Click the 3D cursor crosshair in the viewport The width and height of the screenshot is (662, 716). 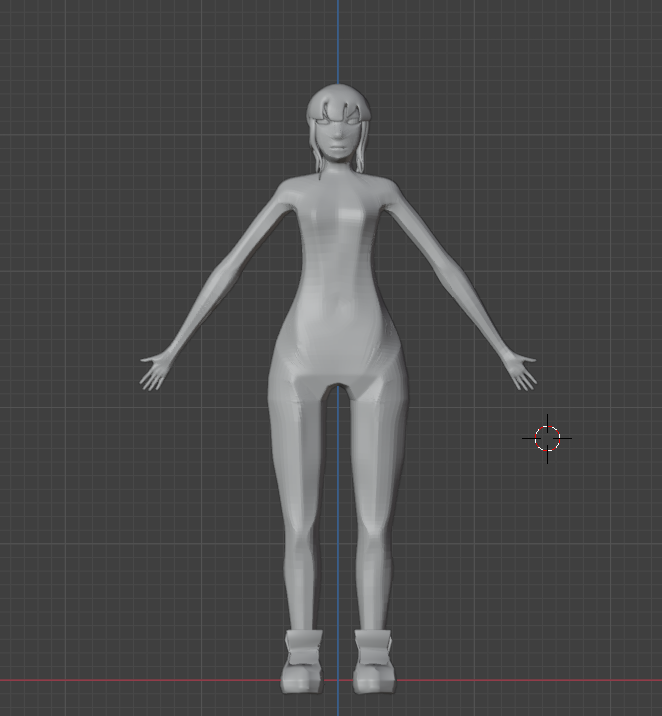pyautogui.click(x=547, y=438)
